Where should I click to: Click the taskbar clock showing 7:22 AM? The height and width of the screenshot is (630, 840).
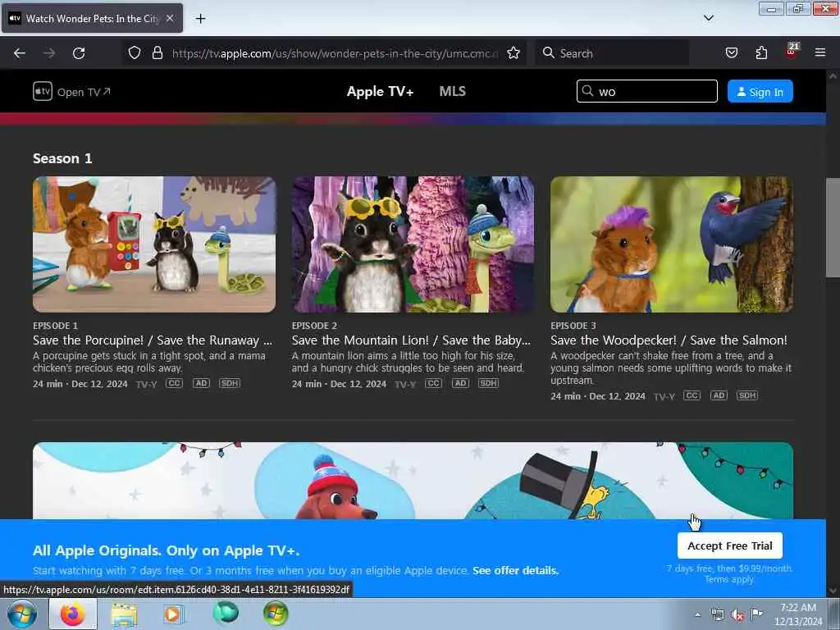798,614
